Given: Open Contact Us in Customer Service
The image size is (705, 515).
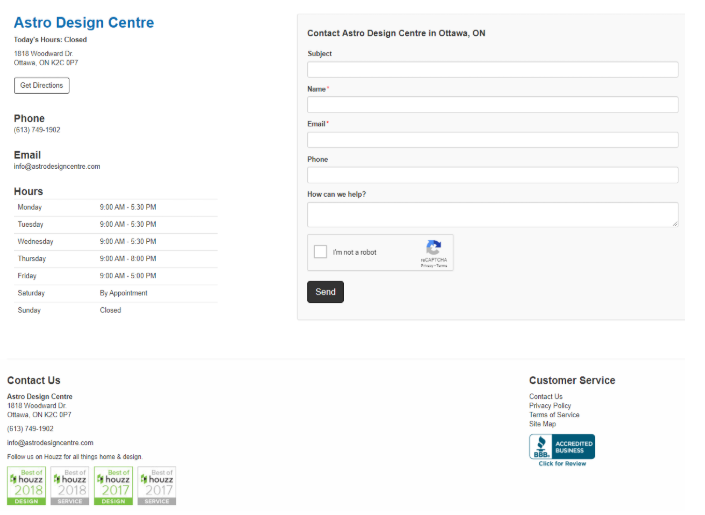Looking at the screenshot, I should point(546,397).
